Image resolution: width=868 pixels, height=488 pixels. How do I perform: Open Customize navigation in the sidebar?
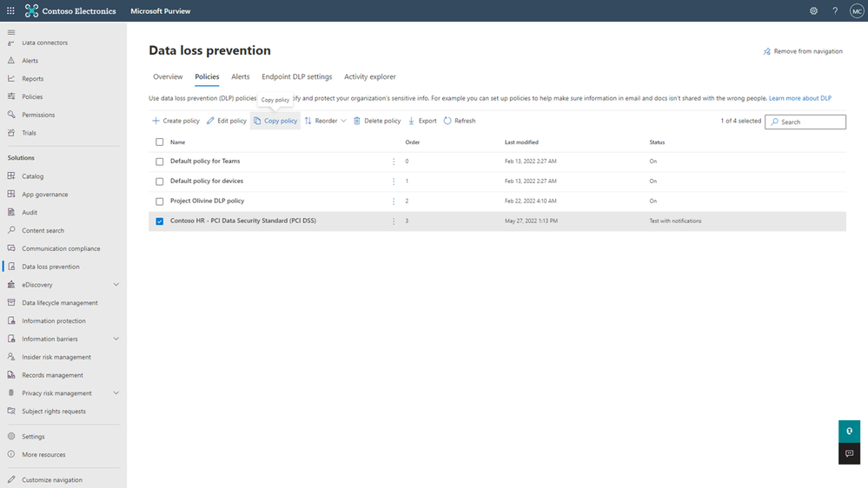tap(52, 479)
